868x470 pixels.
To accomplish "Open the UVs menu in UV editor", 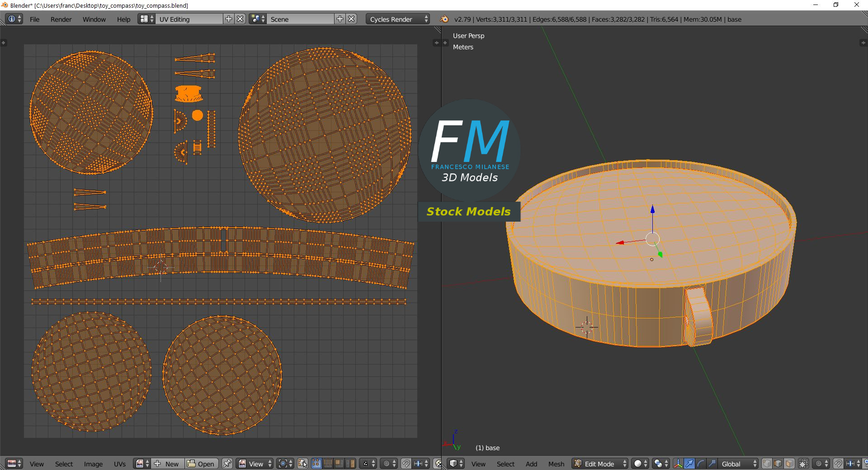I will tap(120, 464).
